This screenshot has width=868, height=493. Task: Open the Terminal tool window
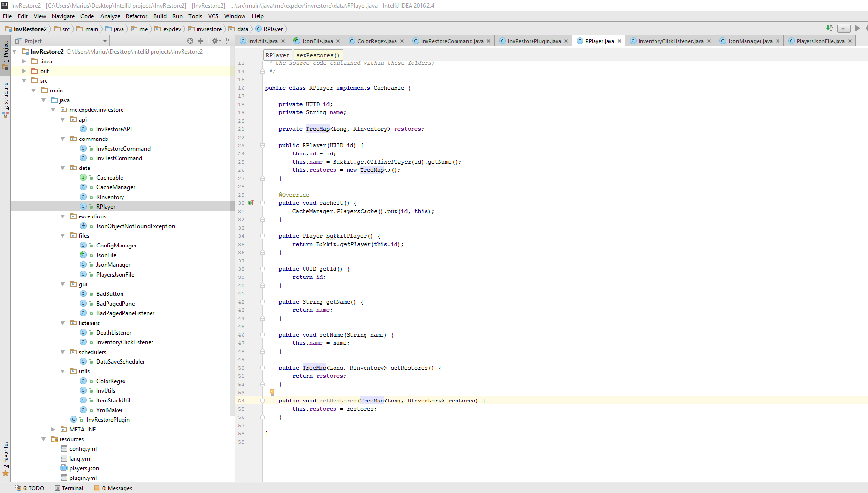[69, 488]
